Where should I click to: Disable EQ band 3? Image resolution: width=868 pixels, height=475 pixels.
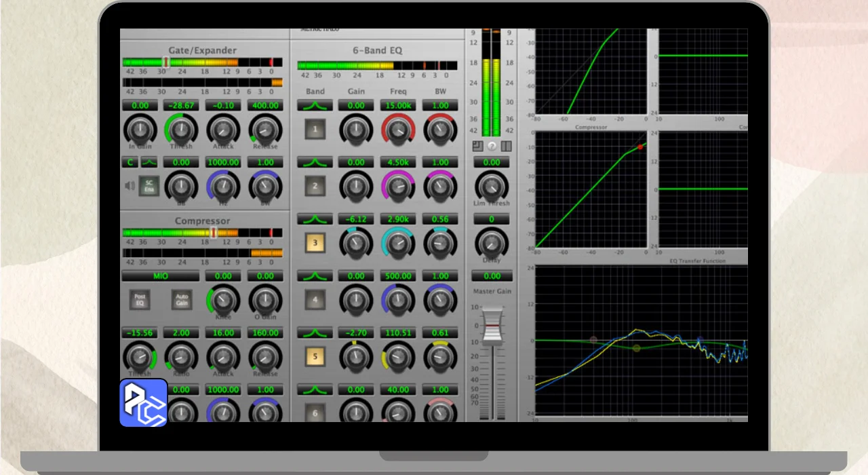point(315,243)
